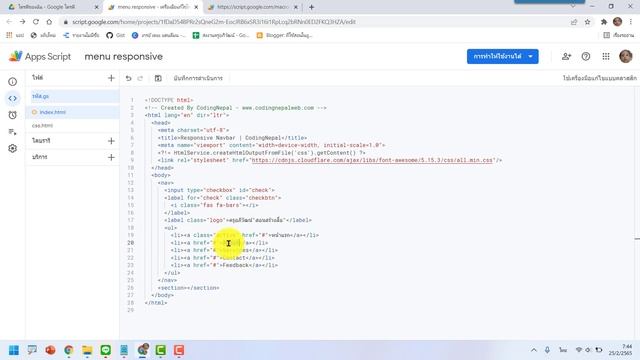This screenshot has height=360, width=640.
Task: Open the Apps bookmarks shortcut
Action: click(x=15, y=35)
